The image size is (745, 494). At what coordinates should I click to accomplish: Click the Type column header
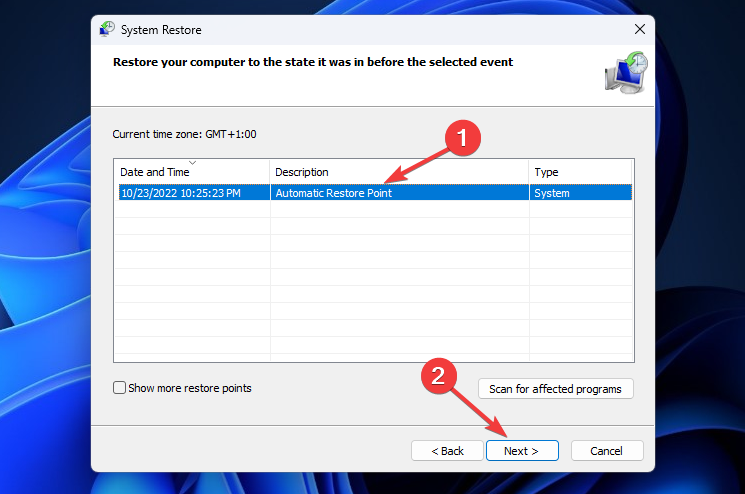580,171
